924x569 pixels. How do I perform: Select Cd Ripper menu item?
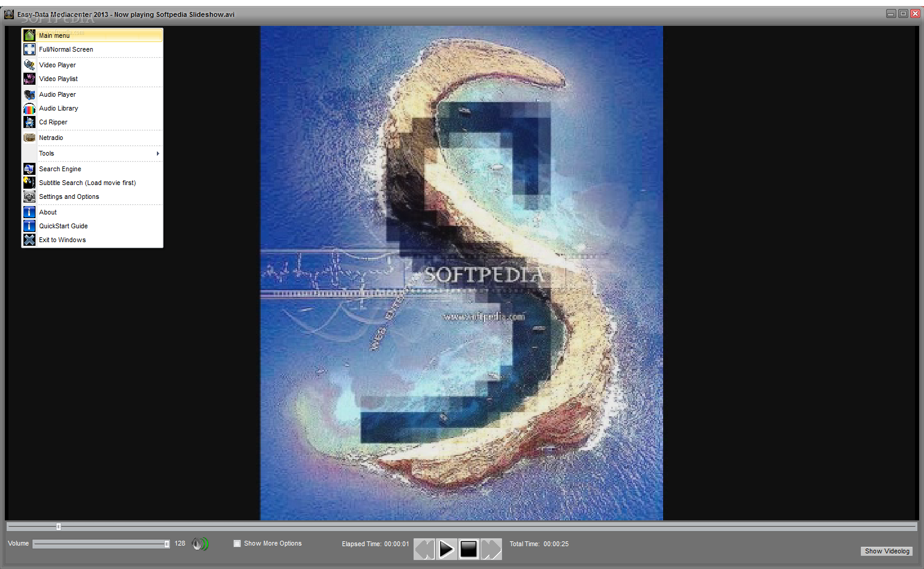(x=93, y=122)
